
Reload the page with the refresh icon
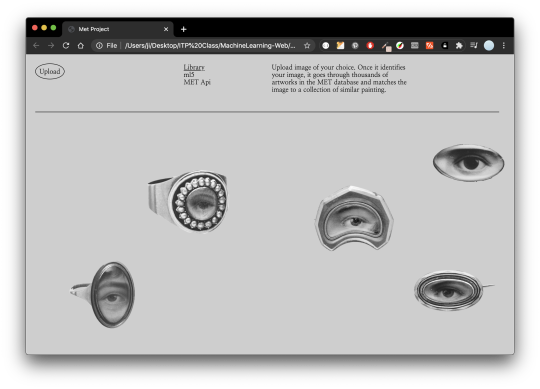click(66, 45)
